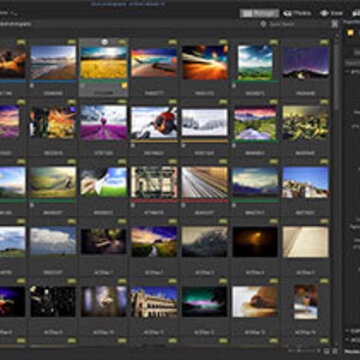Viewport: 360px width, 360px height.
Task: Tag checkbox on snowy trees thumbnail
Action: [184, 145]
